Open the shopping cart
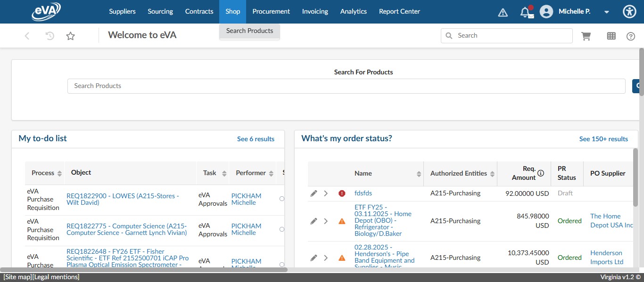Screen dimensions: 644x282 [586, 36]
